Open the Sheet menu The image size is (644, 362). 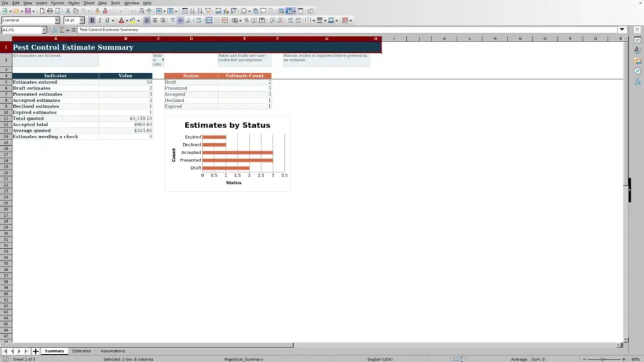(x=89, y=3)
